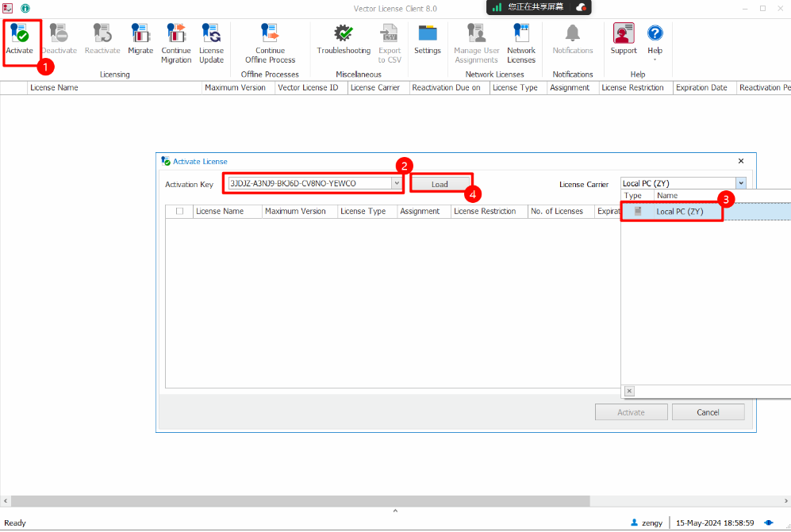Expand the Help dropdown arrow
This screenshot has height=532, width=791.
[655, 60]
